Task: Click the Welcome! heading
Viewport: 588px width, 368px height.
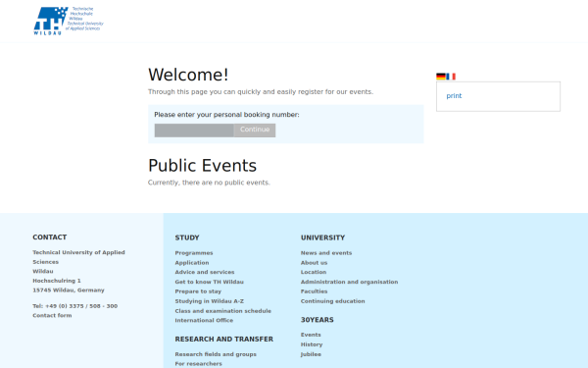Action: [188, 75]
